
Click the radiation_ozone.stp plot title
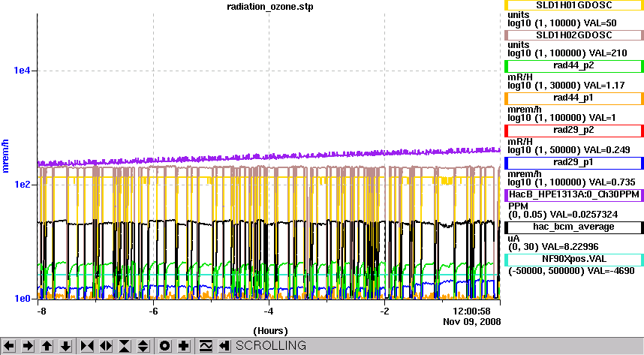(x=270, y=7)
